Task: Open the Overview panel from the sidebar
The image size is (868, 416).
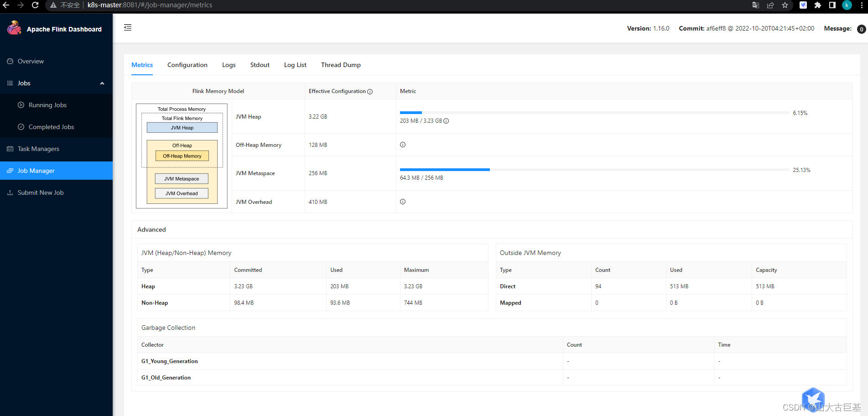Action: 31,61
